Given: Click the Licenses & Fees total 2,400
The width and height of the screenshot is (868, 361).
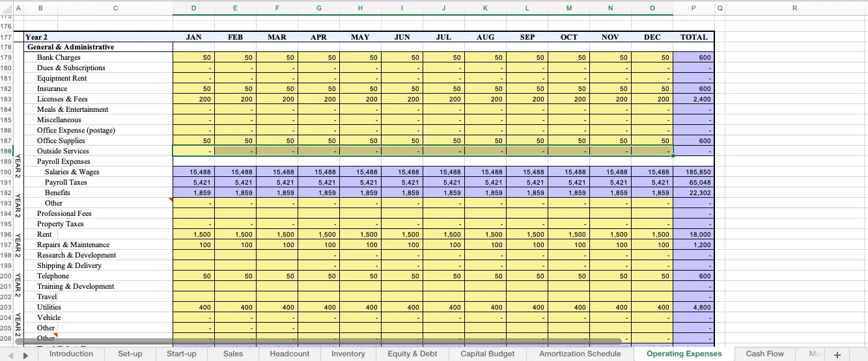Looking at the screenshot, I should 693,99.
